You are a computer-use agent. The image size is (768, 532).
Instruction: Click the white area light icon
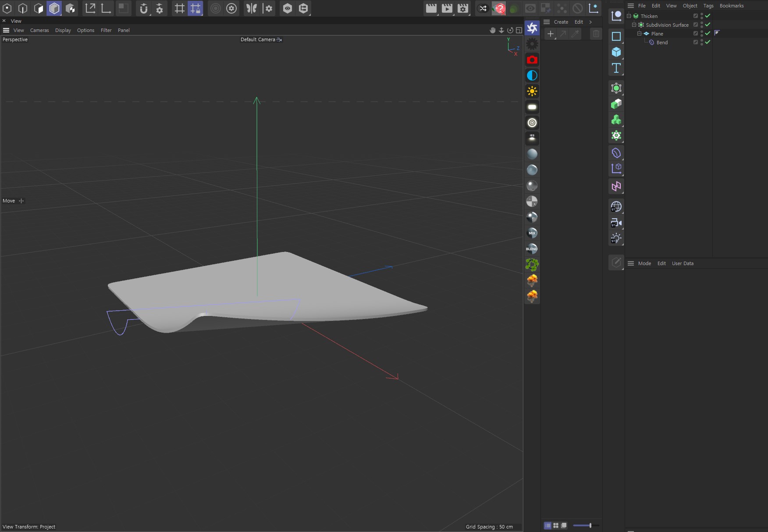coord(532,107)
